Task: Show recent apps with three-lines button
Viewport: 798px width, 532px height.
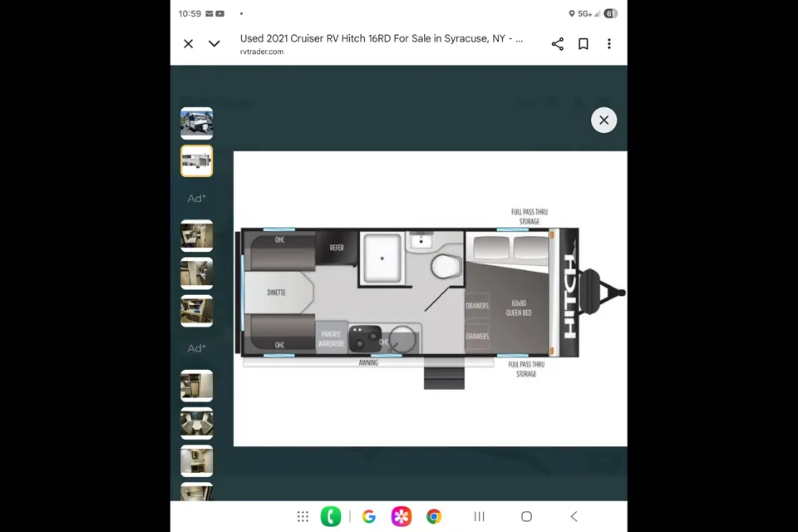Action: click(x=480, y=517)
